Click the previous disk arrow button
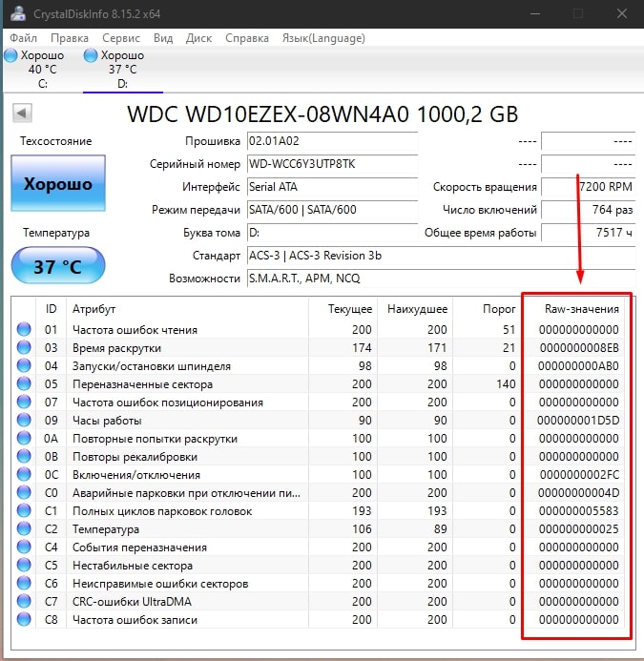The width and height of the screenshot is (644, 661). point(22,113)
